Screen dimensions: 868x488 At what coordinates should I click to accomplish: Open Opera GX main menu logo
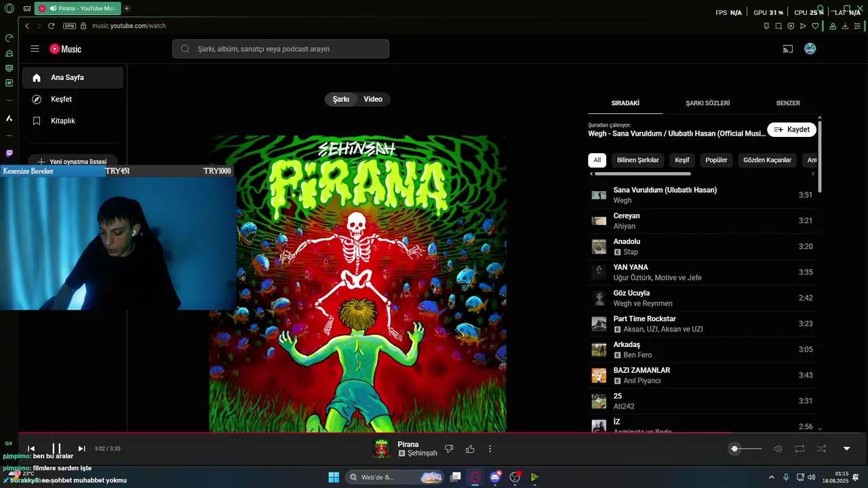click(9, 9)
